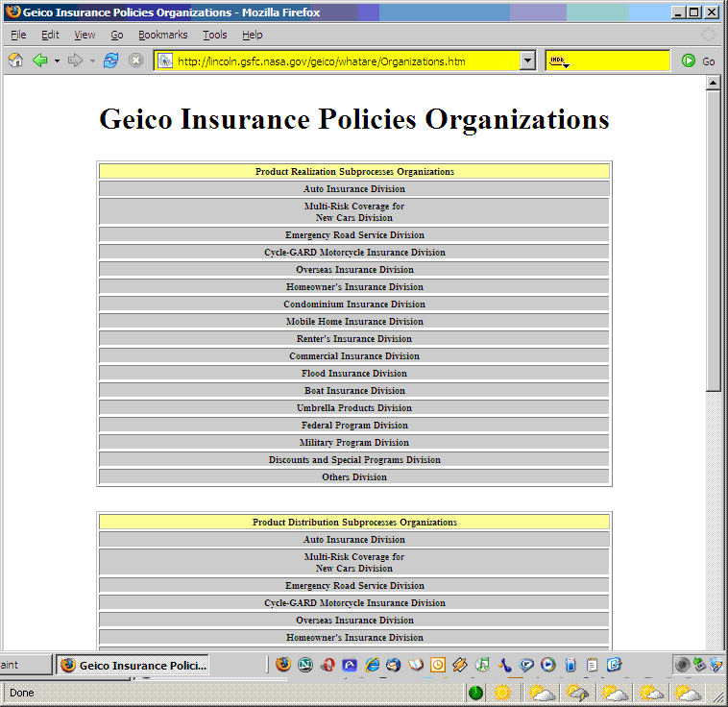Launch Winamp from the quick launch bar
Screen dimensions: 728x707
[x=460, y=665]
